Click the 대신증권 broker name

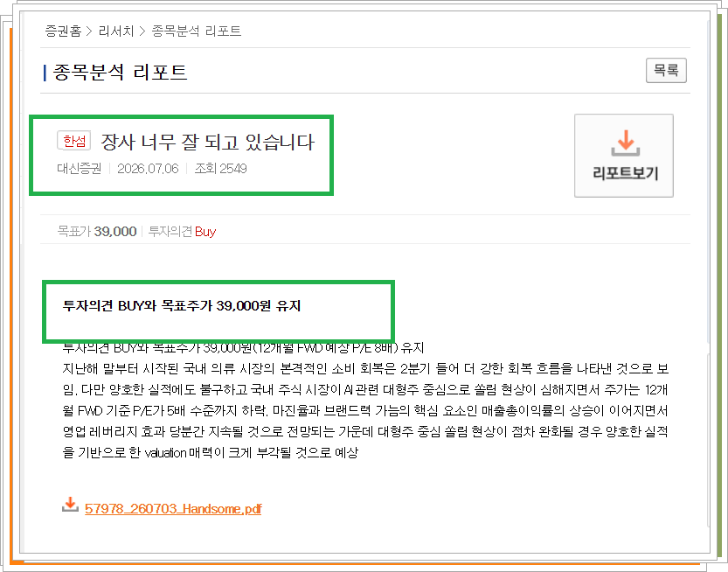click(79, 168)
